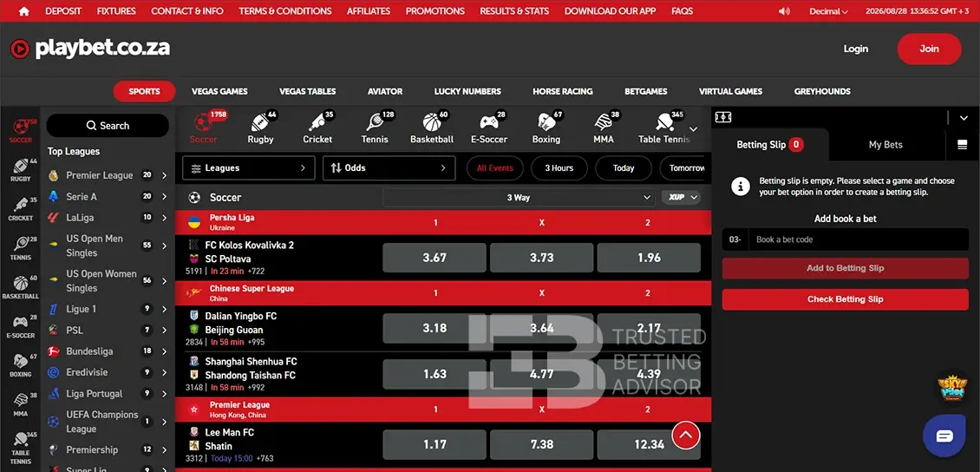Select the MMA icon in the sports carousel
Viewport: 980px width, 472px height.
603,122
